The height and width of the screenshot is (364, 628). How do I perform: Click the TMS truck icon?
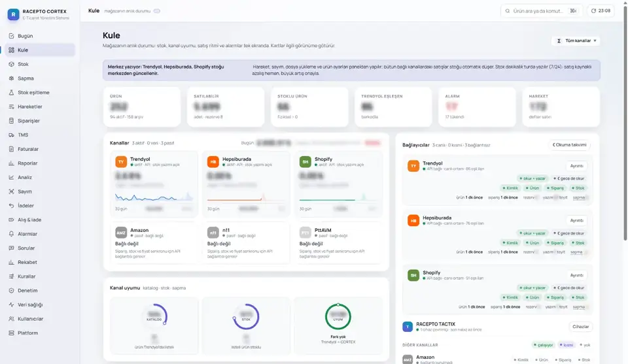click(x=11, y=135)
